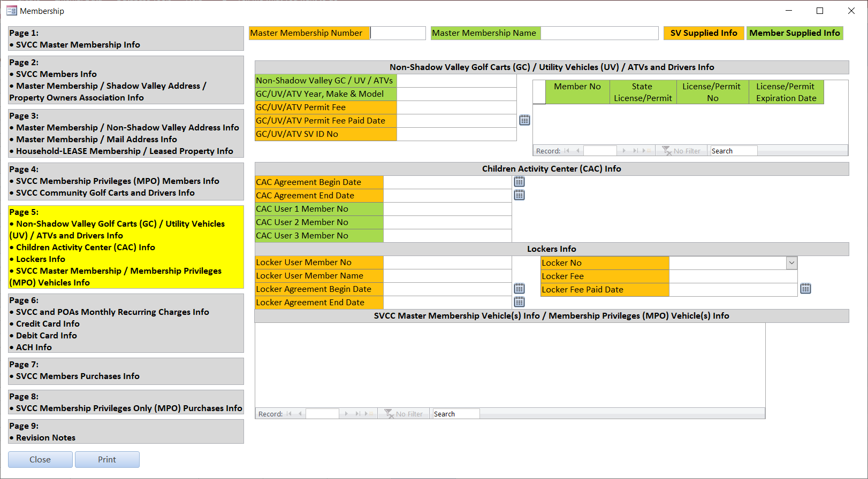
Task: Click Master Membership Name field
Action: point(599,33)
